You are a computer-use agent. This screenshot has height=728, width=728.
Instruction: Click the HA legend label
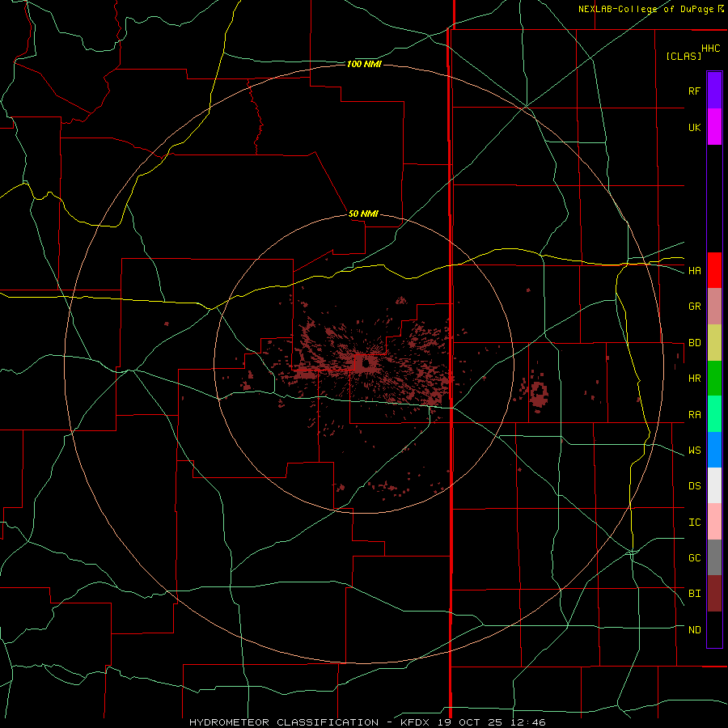click(694, 271)
